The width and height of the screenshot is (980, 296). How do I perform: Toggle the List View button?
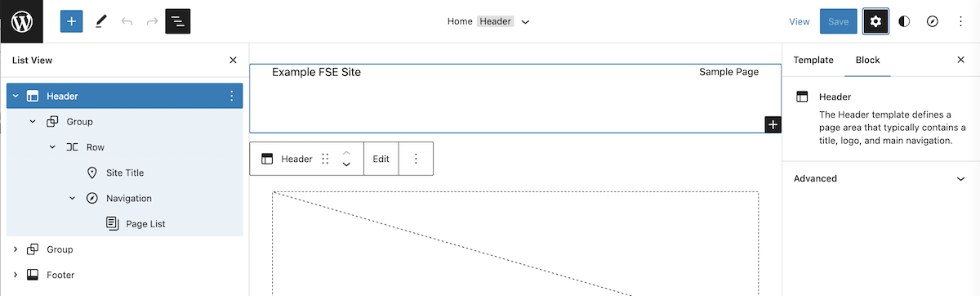click(x=178, y=21)
